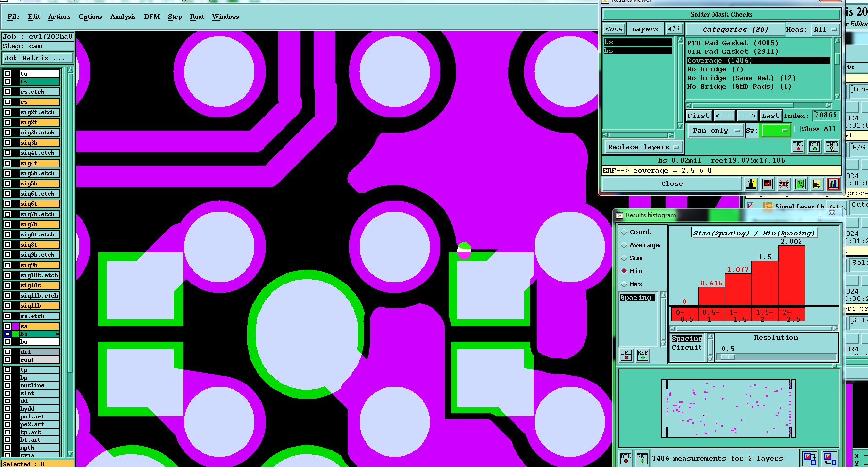Screen dimensions: 868x467
Task: Click the green color box of layer bs
Action: (16, 334)
